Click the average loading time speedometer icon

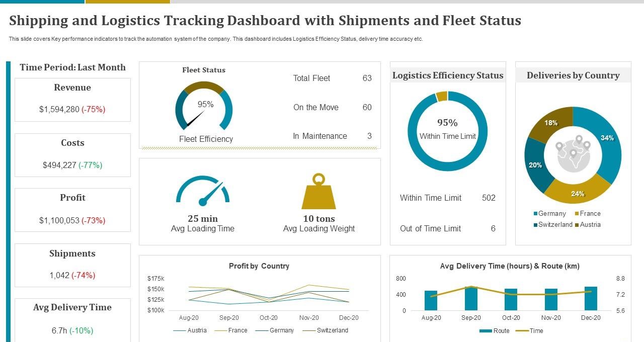click(203, 191)
